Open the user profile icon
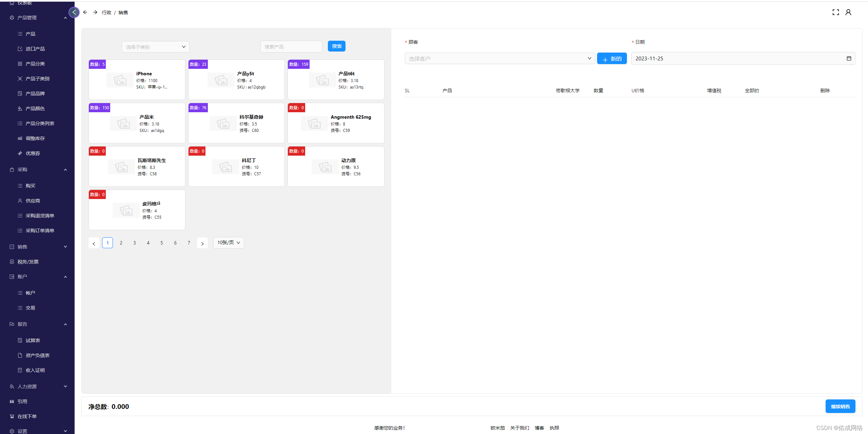Screen dimensions: 868x434 pyautogui.click(x=848, y=13)
